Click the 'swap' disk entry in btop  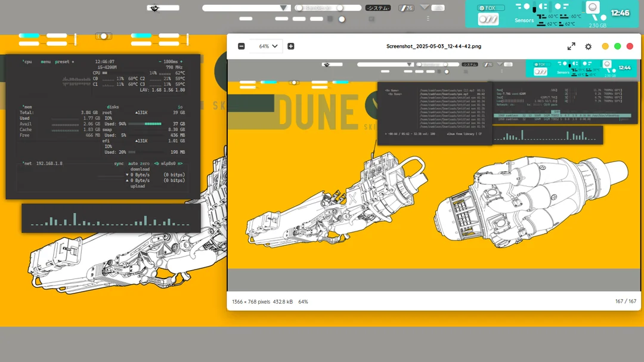(x=107, y=129)
